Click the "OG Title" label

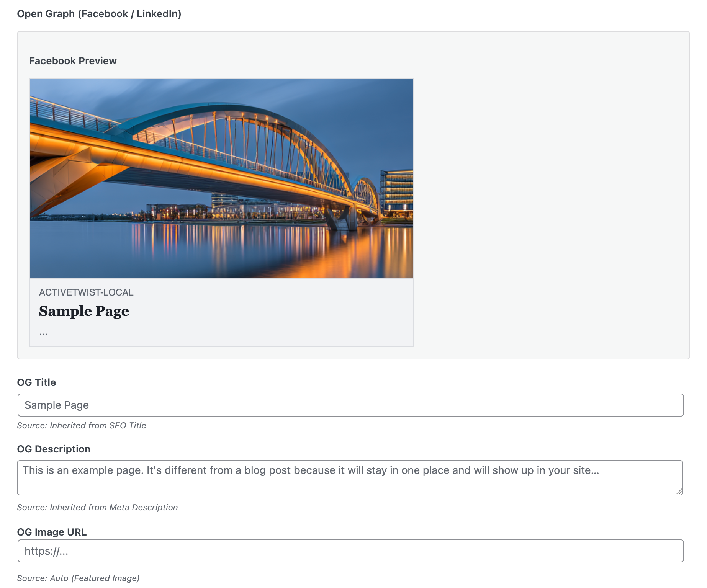click(36, 382)
